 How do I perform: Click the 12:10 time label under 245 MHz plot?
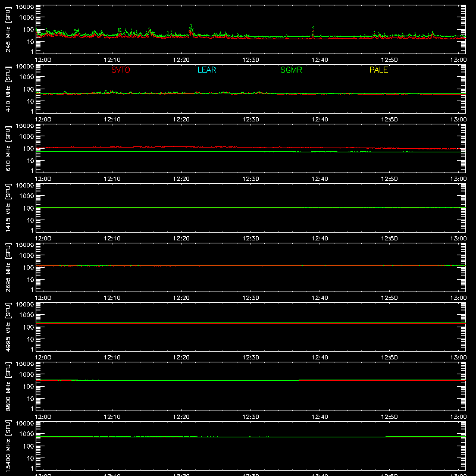[x=112, y=60]
